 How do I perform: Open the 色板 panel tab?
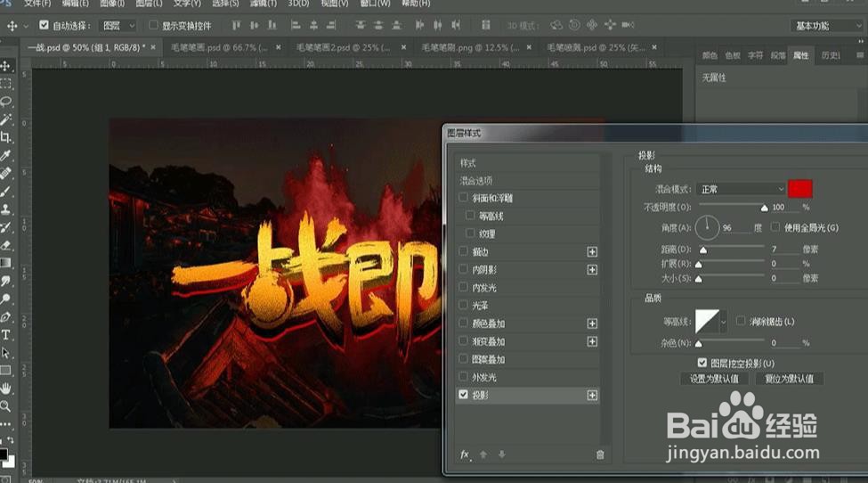[733, 55]
